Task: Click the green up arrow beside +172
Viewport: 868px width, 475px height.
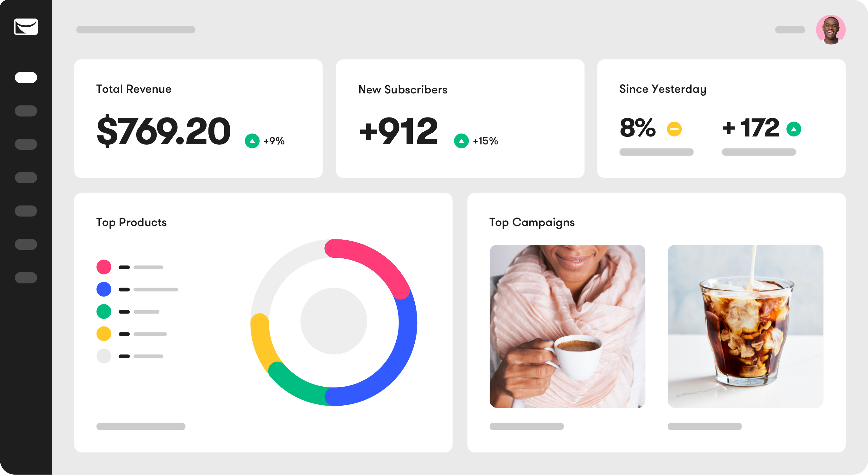Action: pyautogui.click(x=794, y=129)
